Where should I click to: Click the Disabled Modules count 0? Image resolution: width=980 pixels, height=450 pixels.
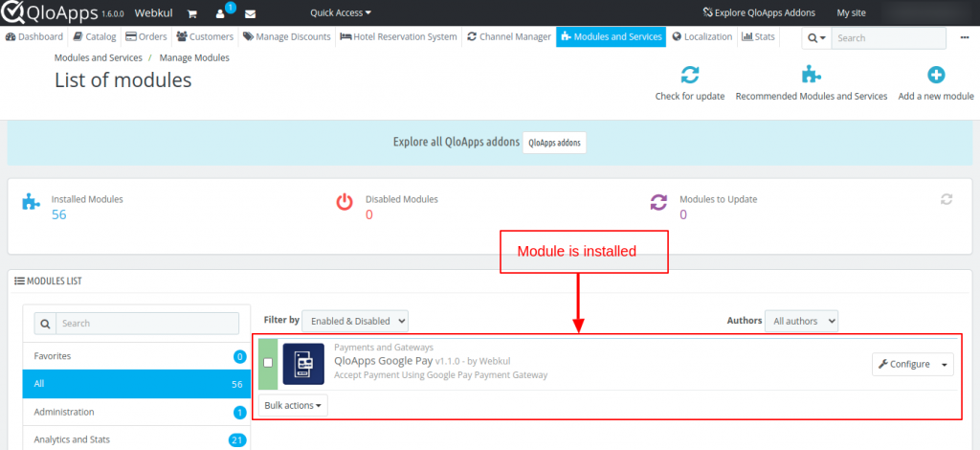click(x=368, y=214)
